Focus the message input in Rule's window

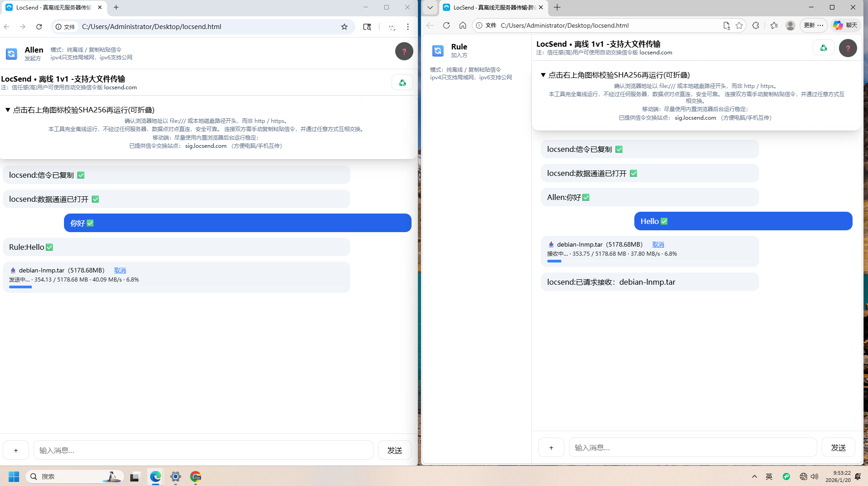pos(693,447)
